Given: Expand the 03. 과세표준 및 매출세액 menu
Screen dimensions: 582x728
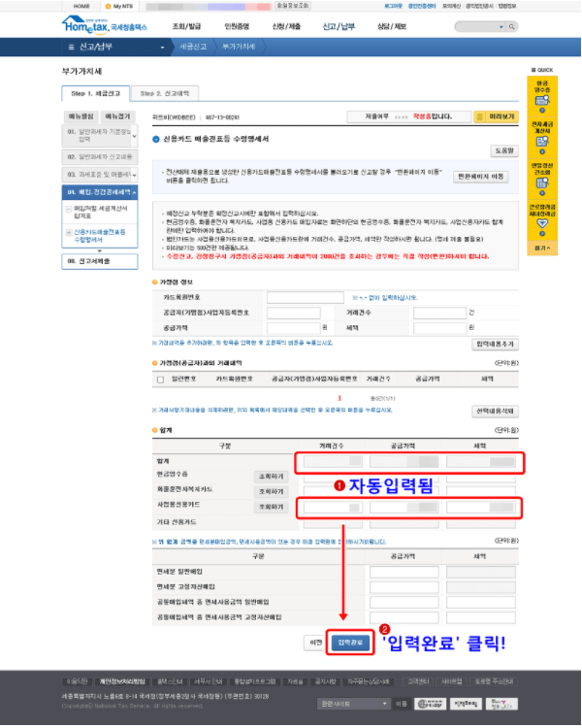Looking at the screenshot, I should point(134,175).
